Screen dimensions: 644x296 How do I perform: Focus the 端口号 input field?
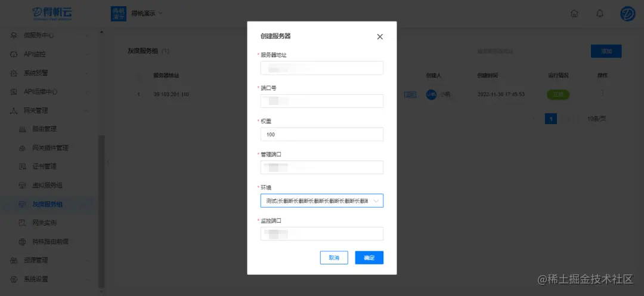click(x=321, y=101)
